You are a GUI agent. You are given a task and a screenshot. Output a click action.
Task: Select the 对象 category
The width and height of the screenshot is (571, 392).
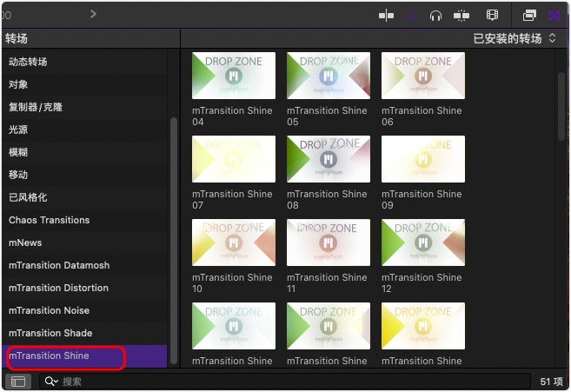click(84, 84)
